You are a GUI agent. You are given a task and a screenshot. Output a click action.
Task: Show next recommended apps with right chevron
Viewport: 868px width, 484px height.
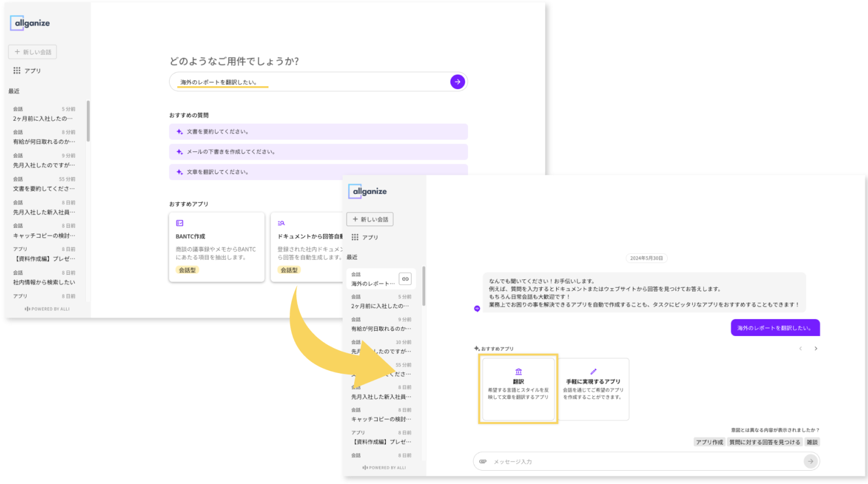(x=816, y=349)
